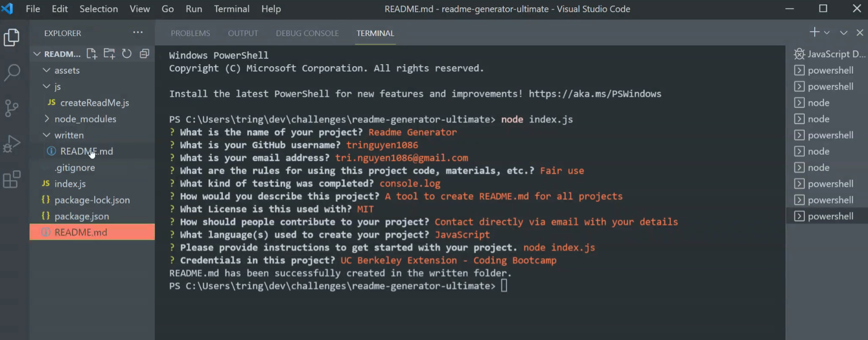This screenshot has height=340, width=868.
Task: Click the EXPLORER panel title
Action: [x=63, y=33]
